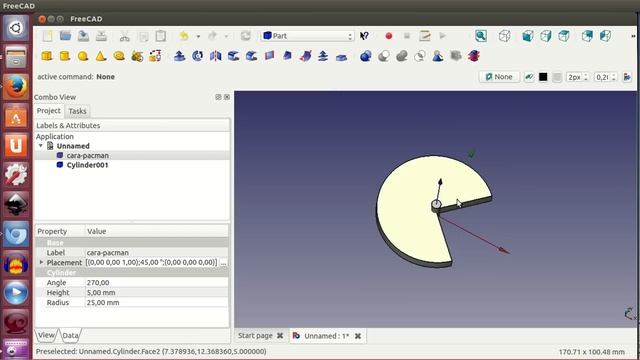Click the Angle value 270,00
This screenshot has width=640, height=360.
[x=156, y=282]
